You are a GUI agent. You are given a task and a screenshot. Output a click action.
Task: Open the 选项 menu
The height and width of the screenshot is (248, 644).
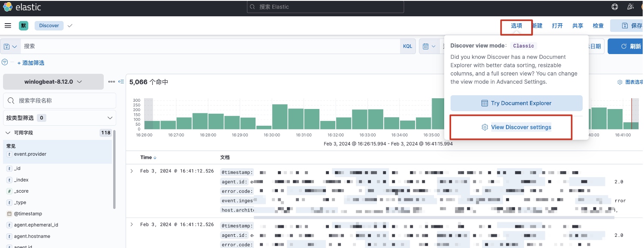click(x=517, y=26)
